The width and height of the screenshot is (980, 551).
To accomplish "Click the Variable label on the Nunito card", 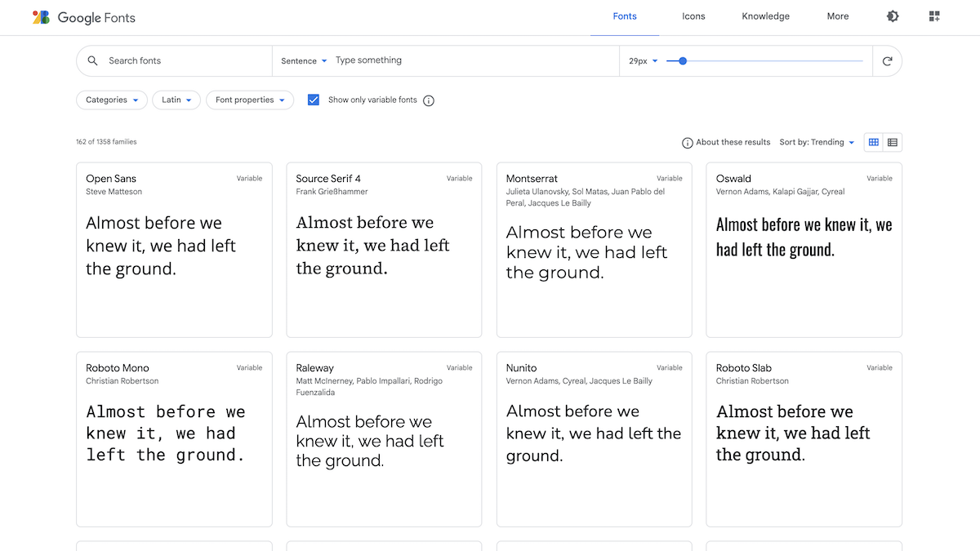I will pyautogui.click(x=670, y=367).
